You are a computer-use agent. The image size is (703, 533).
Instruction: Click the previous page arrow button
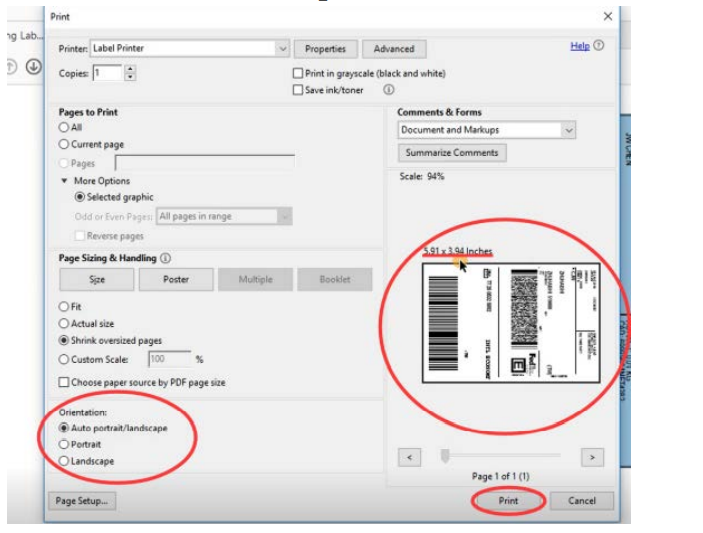coord(408,457)
